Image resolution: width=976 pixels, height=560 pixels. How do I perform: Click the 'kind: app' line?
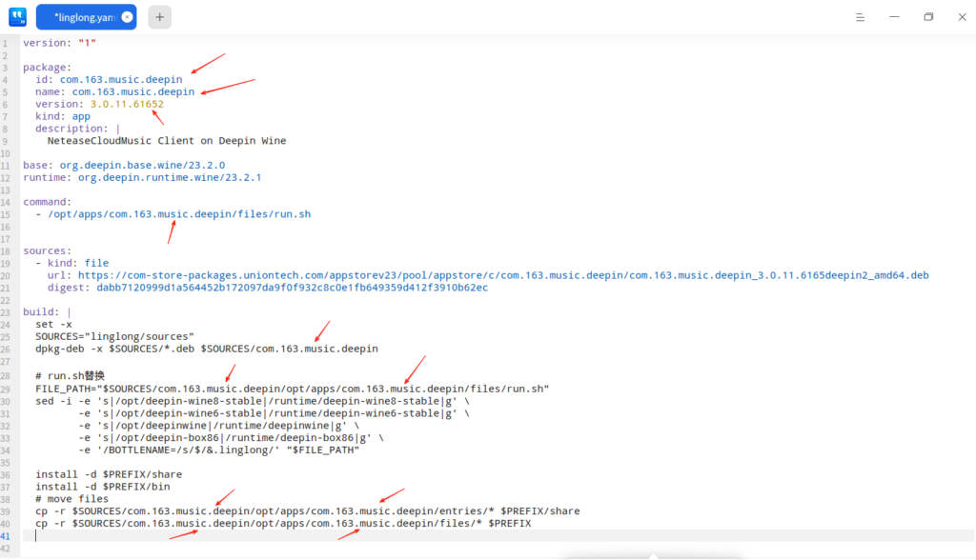tap(63, 116)
